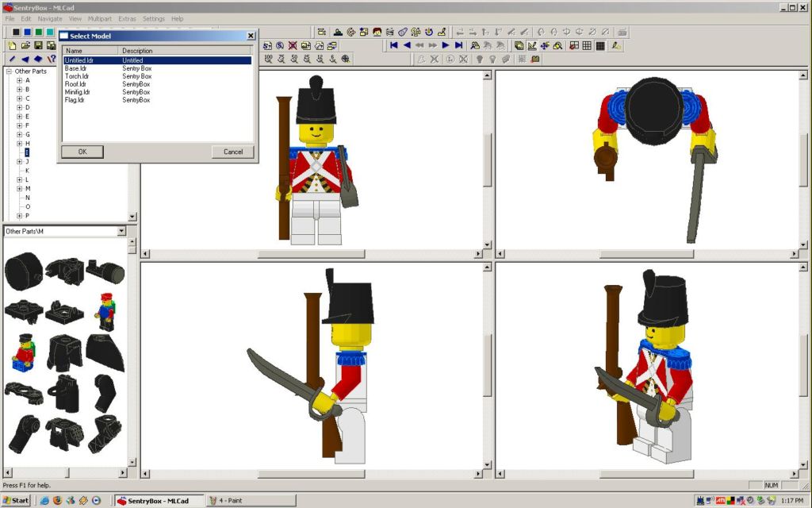This screenshot has height=508, width=812.
Task: Click OK in Select Model dialog
Action: point(82,152)
